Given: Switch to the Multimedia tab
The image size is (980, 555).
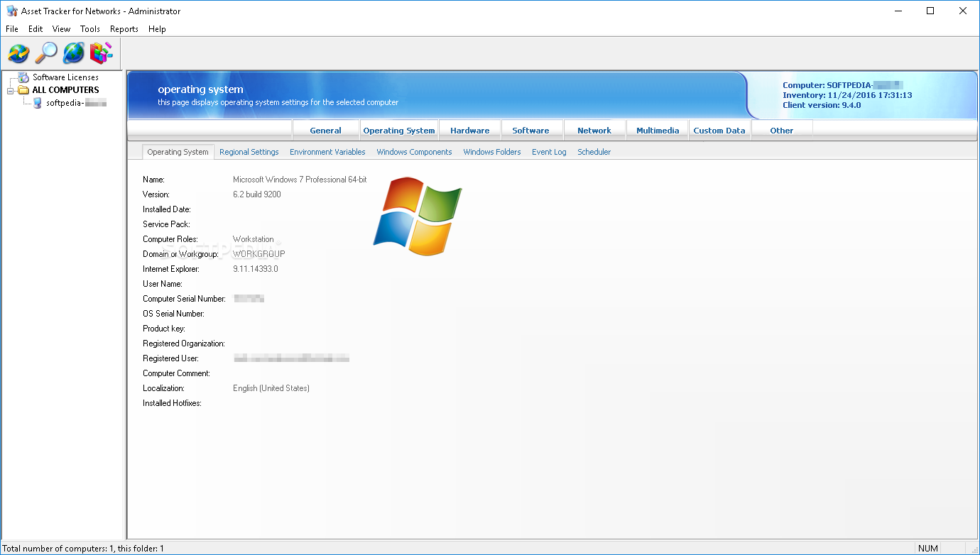Looking at the screenshot, I should (x=658, y=131).
